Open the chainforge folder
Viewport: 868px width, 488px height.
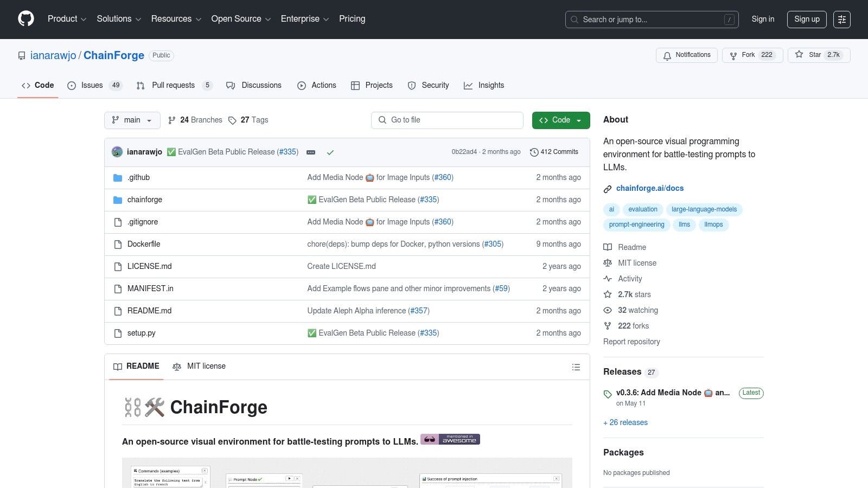[x=145, y=200]
